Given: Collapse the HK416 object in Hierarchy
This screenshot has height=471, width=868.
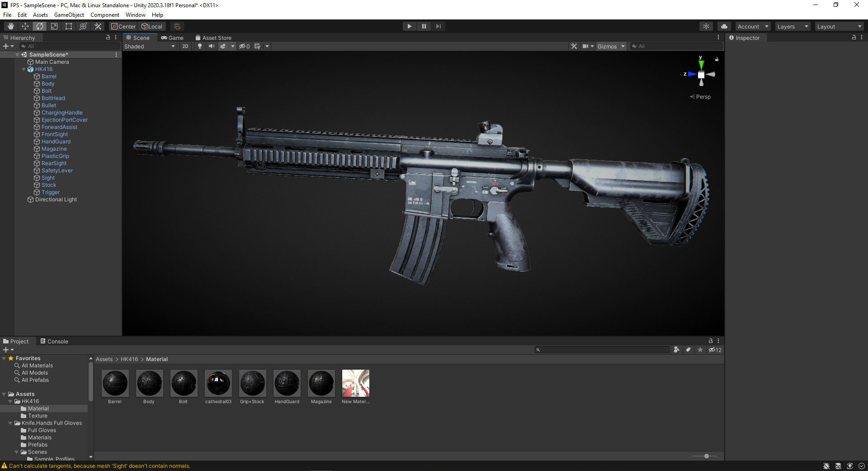Looking at the screenshot, I should coord(24,69).
